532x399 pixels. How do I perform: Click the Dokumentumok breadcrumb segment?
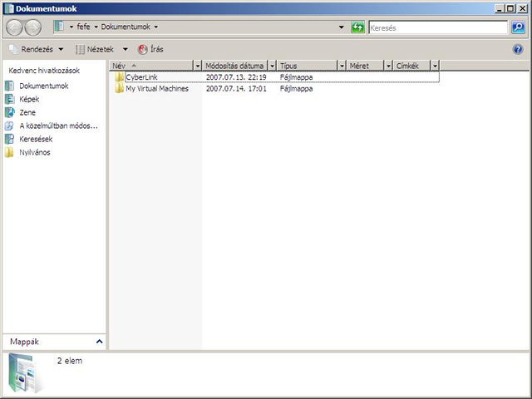coord(126,27)
